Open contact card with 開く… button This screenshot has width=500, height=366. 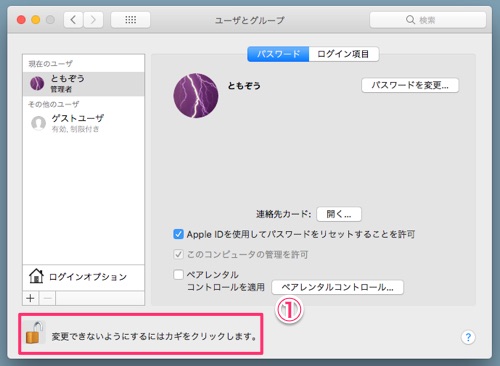[x=339, y=214]
